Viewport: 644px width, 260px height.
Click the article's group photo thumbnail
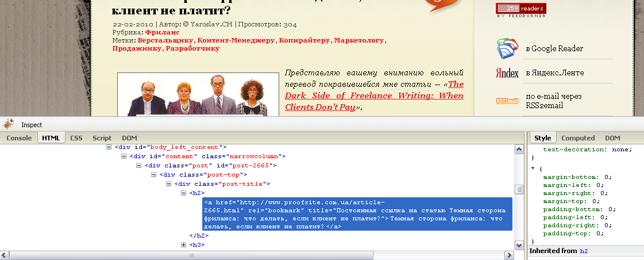pyautogui.click(x=190, y=95)
